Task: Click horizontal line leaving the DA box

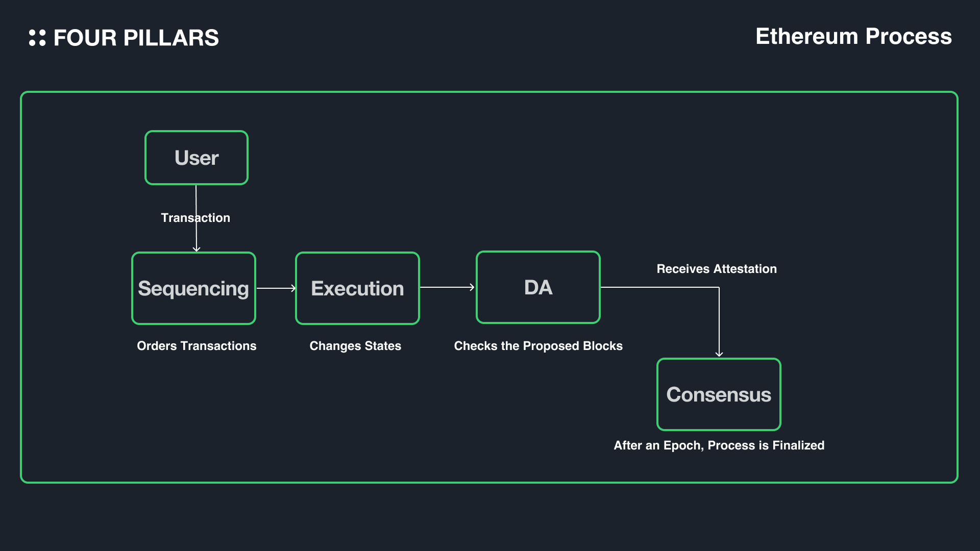Action: click(658, 287)
